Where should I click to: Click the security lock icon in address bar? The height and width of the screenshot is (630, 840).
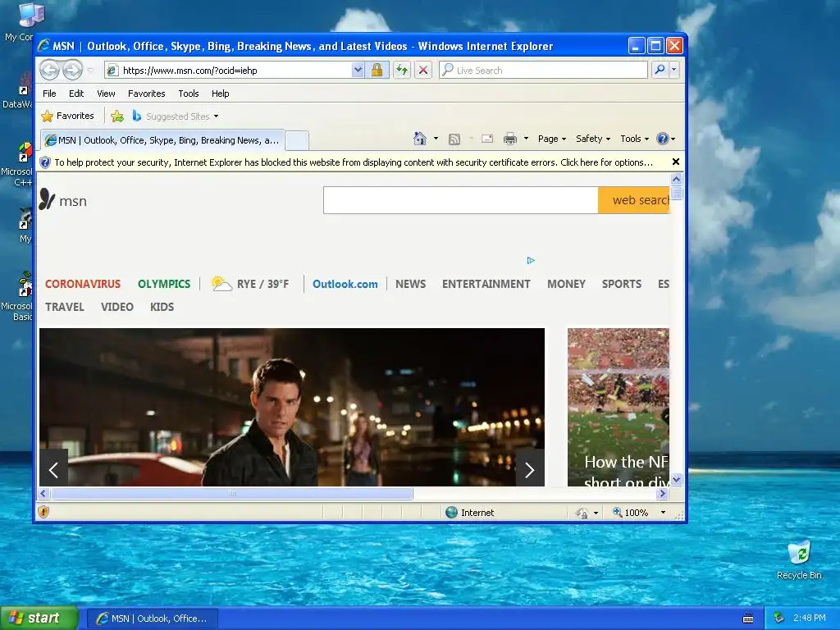click(x=377, y=70)
